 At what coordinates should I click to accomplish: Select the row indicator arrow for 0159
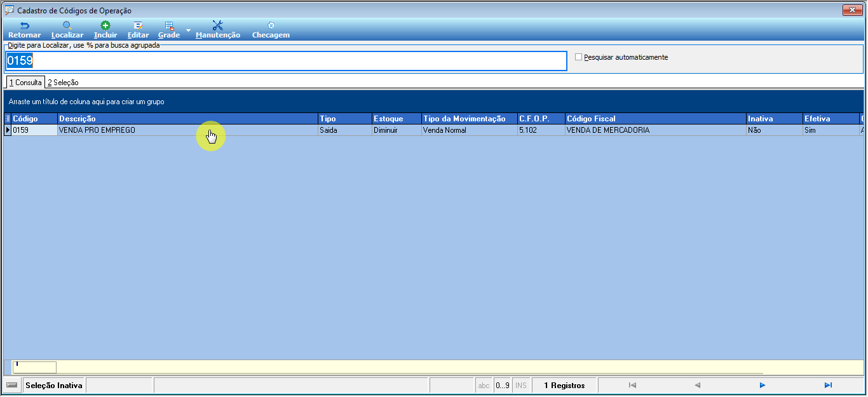click(8, 130)
